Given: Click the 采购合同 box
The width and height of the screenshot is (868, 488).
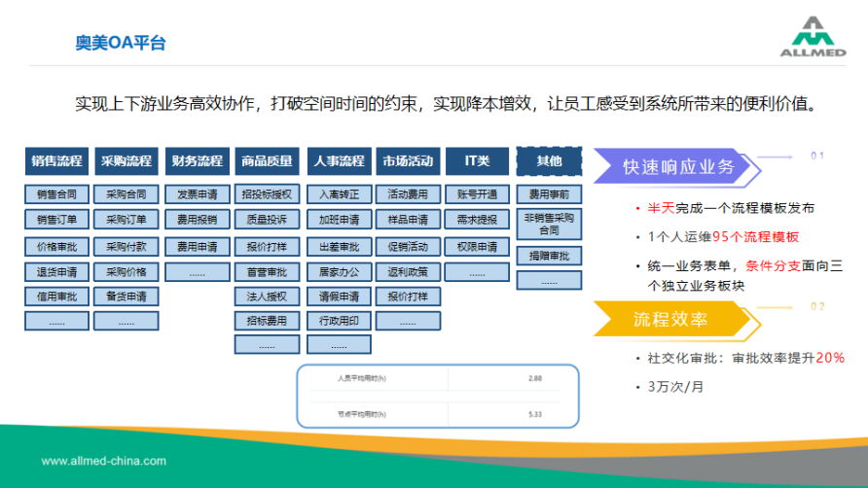Looking at the screenshot, I should point(127,194).
